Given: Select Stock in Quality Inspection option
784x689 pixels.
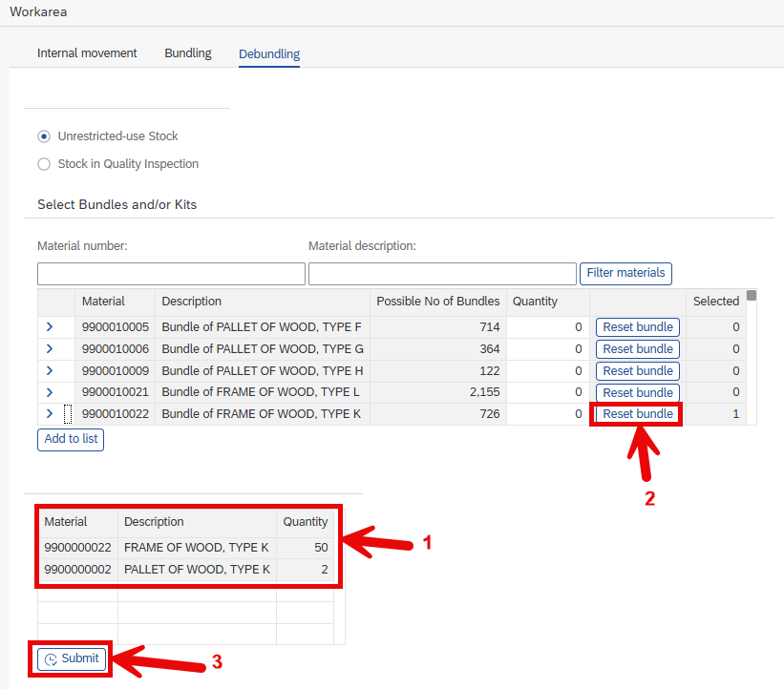Looking at the screenshot, I should 44,164.
